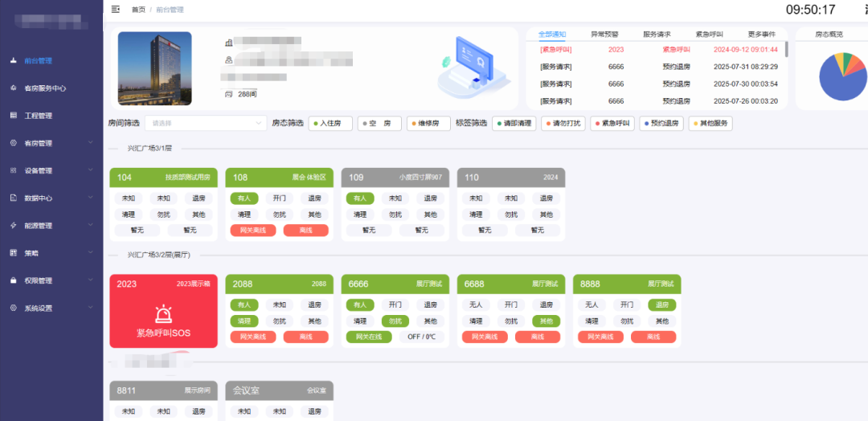This screenshot has width=868, height=421.
Task: Toggle the 入住房 status filter
Action: 330,124
